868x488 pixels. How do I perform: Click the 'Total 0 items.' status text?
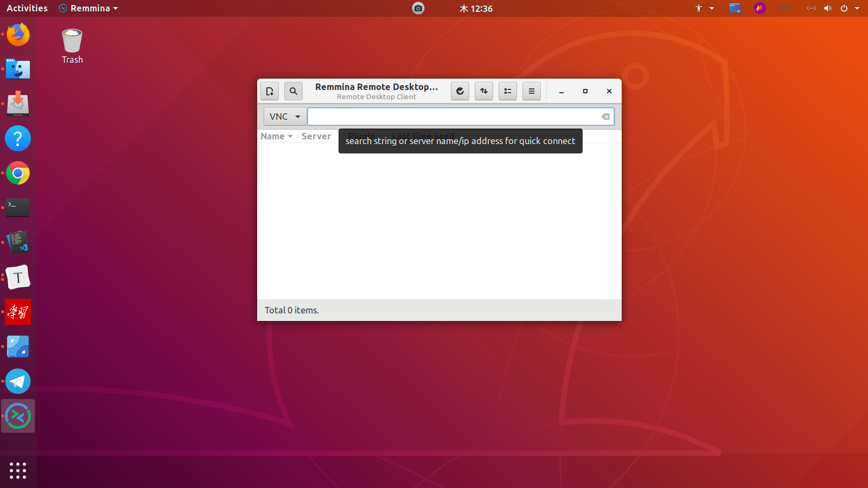pos(292,310)
